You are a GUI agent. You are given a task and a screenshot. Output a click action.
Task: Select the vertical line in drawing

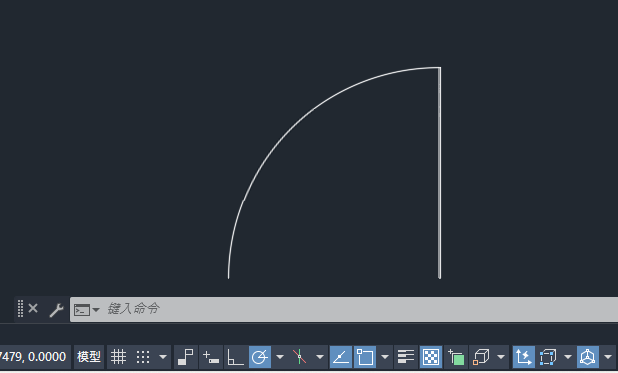pos(439,173)
